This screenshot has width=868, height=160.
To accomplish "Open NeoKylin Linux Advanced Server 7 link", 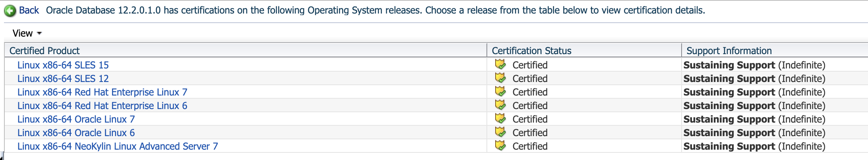I will [118, 146].
